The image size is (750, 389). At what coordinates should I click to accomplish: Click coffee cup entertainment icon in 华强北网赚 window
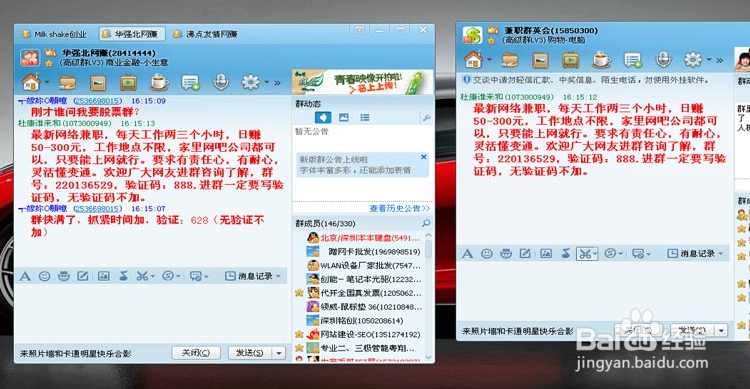tap(159, 83)
